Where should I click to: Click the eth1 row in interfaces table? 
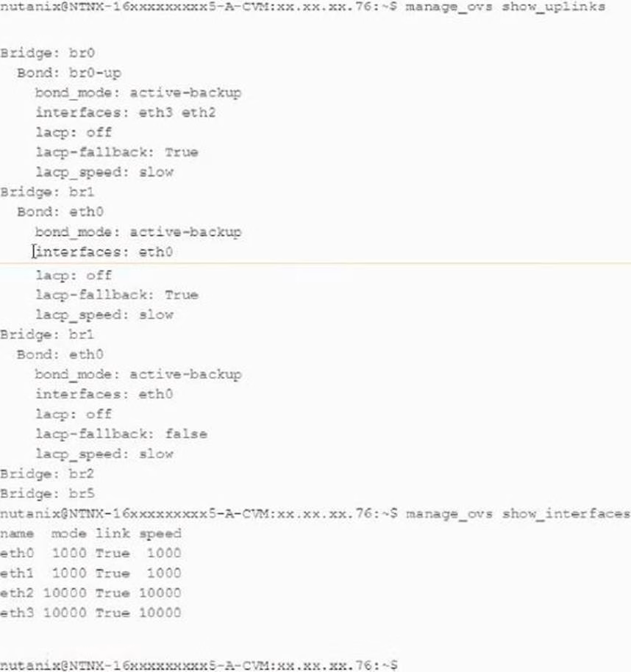[x=90, y=573]
